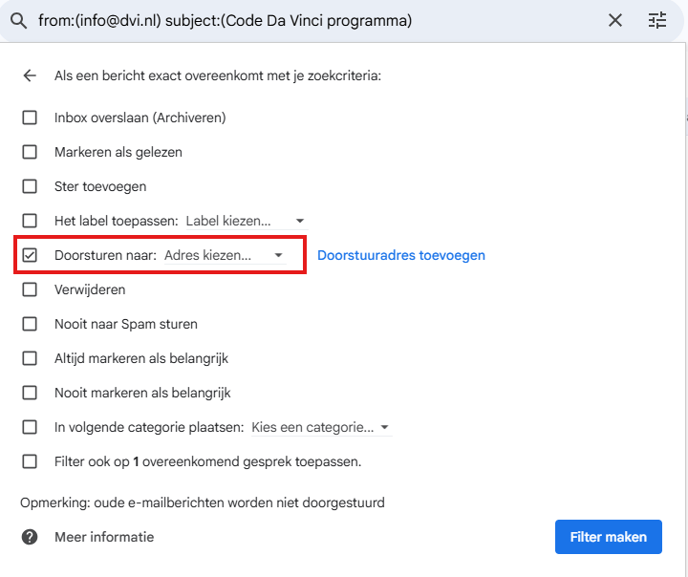Open the Meer informatie link
Image resolution: width=688 pixels, height=577 pixels.
[x=104, y=537]
